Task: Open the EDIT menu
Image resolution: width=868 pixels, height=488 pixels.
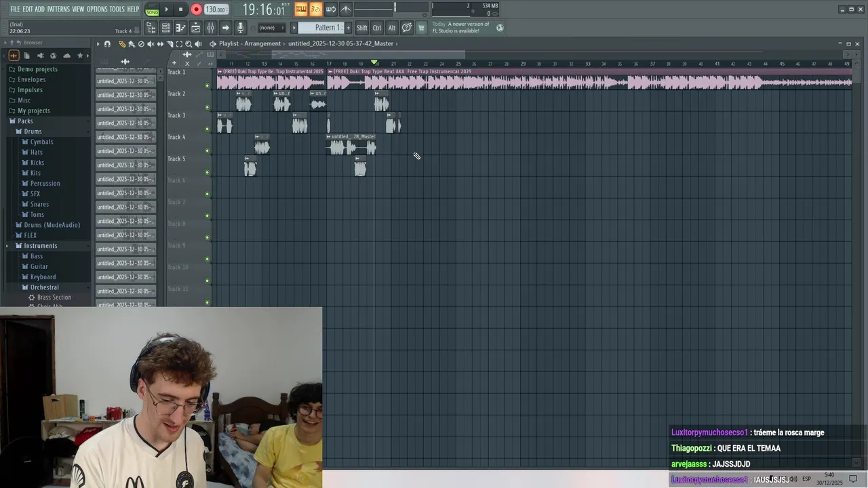Action: 28,9
